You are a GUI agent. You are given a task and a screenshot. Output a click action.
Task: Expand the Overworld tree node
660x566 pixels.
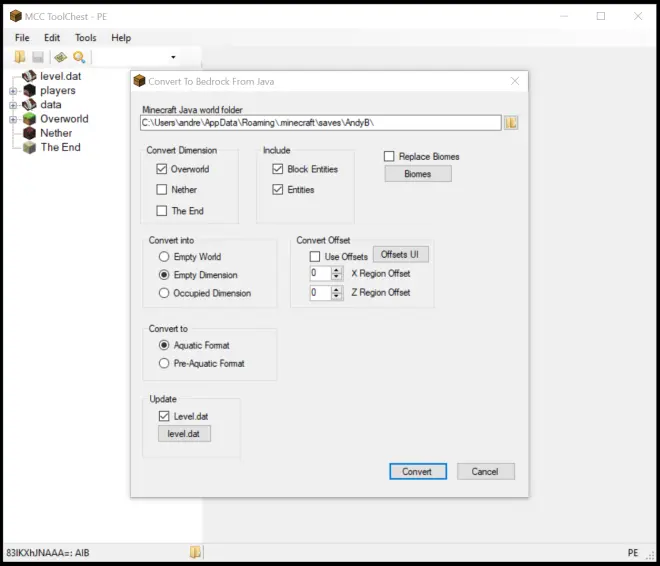(13, 120)
